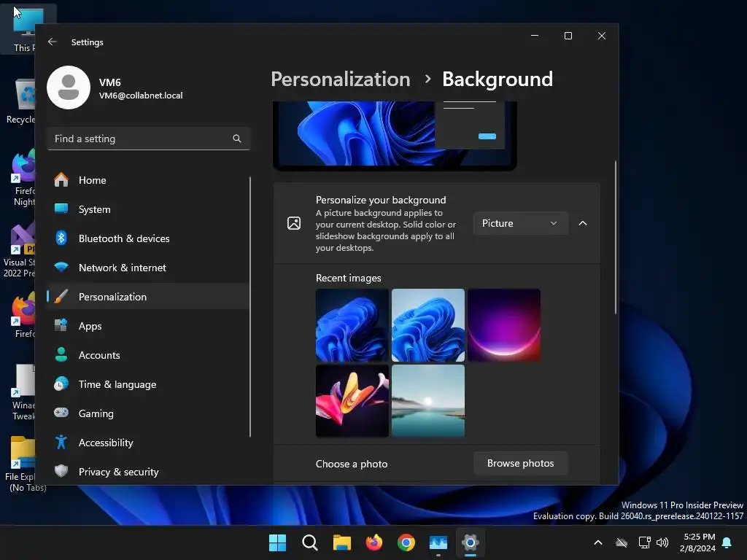Screen dimensions: 747x560
Task: Click the Network wifi icon in sidebar
Action: tap(61, 267)
